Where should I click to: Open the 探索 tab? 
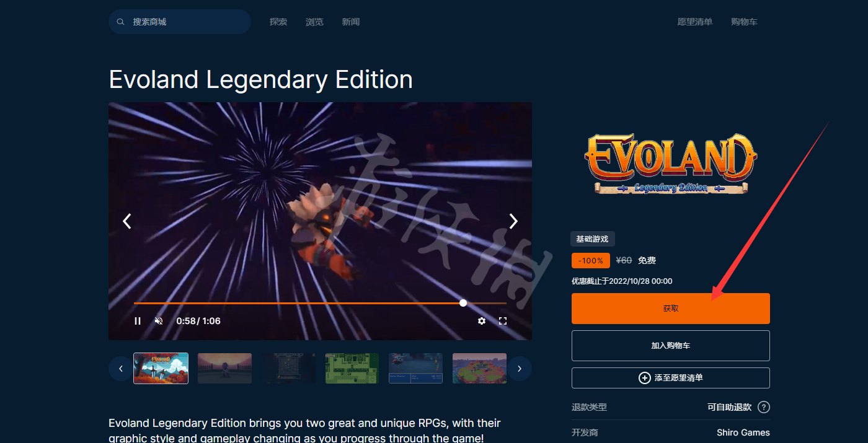pos(278,22)
